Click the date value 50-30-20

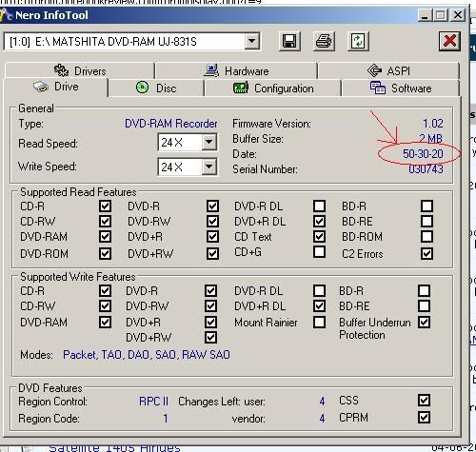click(423, 154)
